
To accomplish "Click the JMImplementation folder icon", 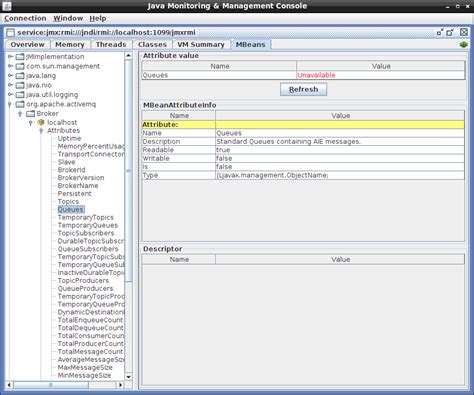I will 20,57.
